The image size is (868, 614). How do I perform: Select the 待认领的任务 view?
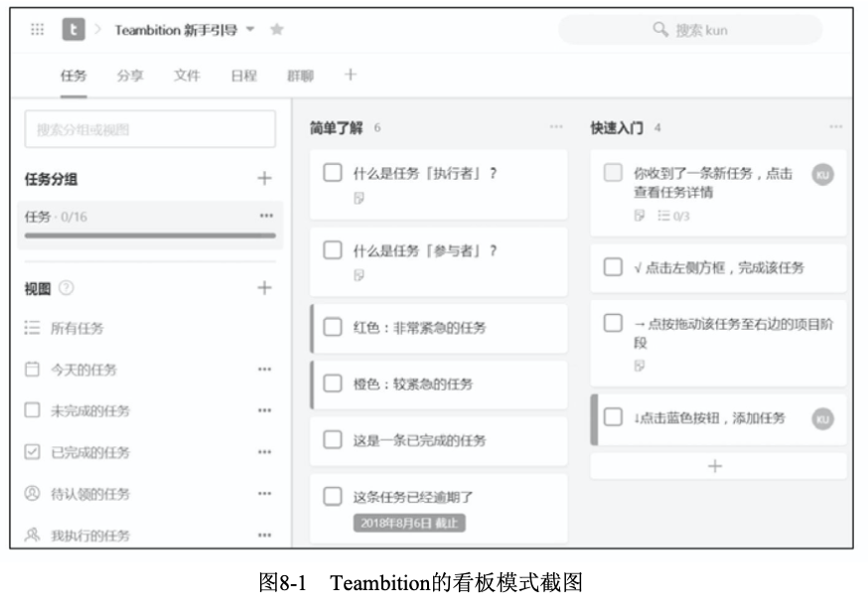coord(90,494)
